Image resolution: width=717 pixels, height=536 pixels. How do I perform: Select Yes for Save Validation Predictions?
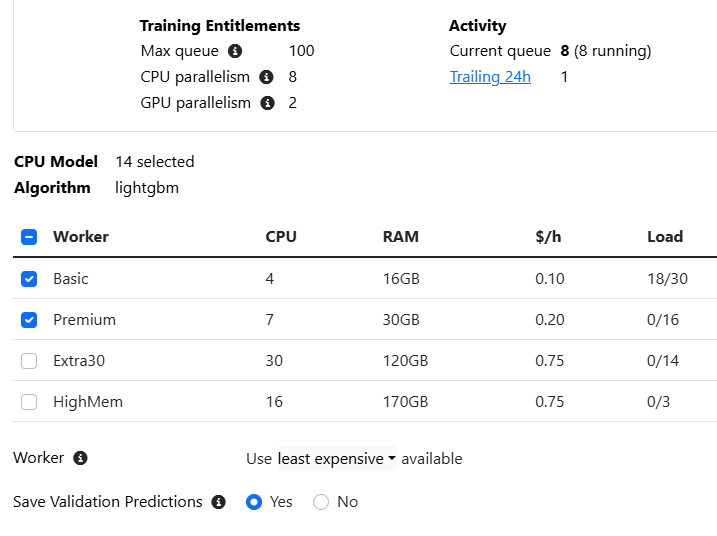(x=255, y=502)
